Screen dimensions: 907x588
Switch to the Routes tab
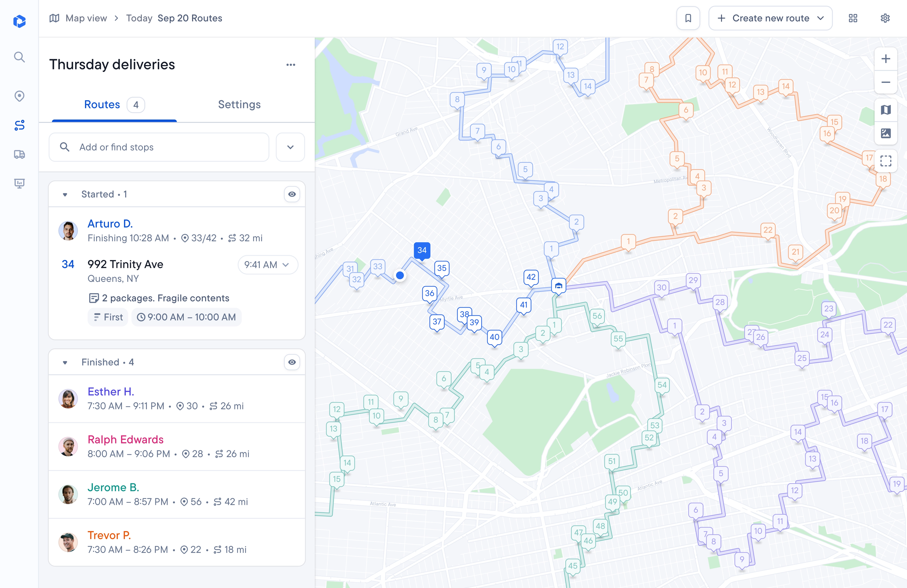point(114,104)
